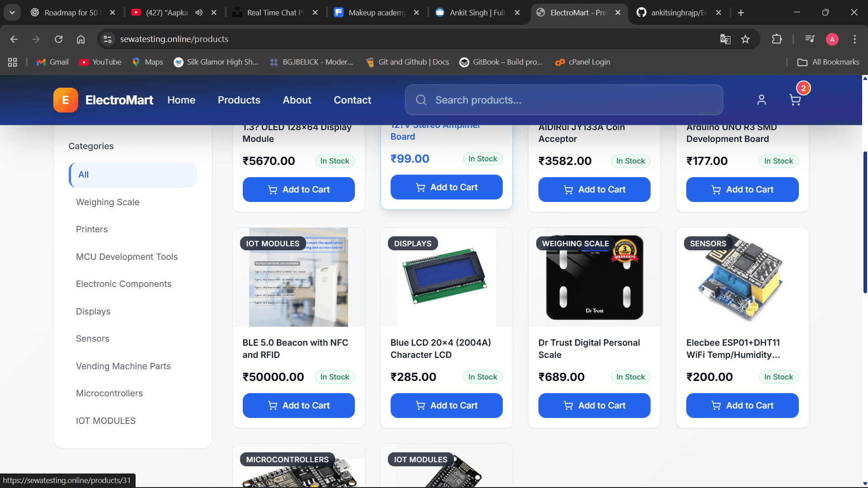Switch to Real Time Chat tab

(x=275, y=13)
